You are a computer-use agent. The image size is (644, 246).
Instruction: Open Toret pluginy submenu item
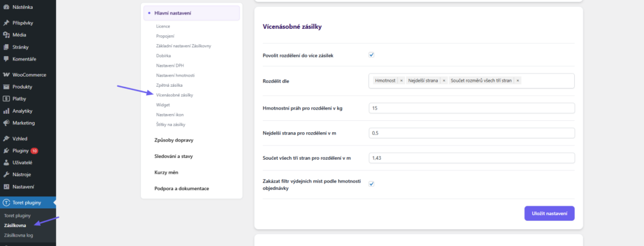point(17,216)
